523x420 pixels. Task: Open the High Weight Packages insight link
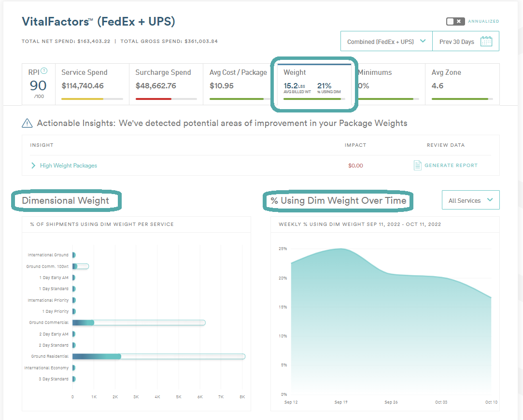[x=69, y=166]
